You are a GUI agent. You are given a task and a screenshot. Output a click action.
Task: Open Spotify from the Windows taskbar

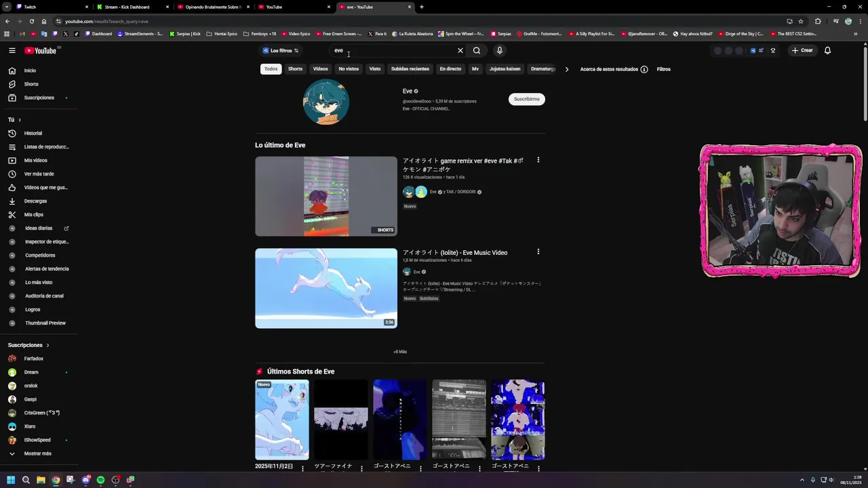click(100, 480)
